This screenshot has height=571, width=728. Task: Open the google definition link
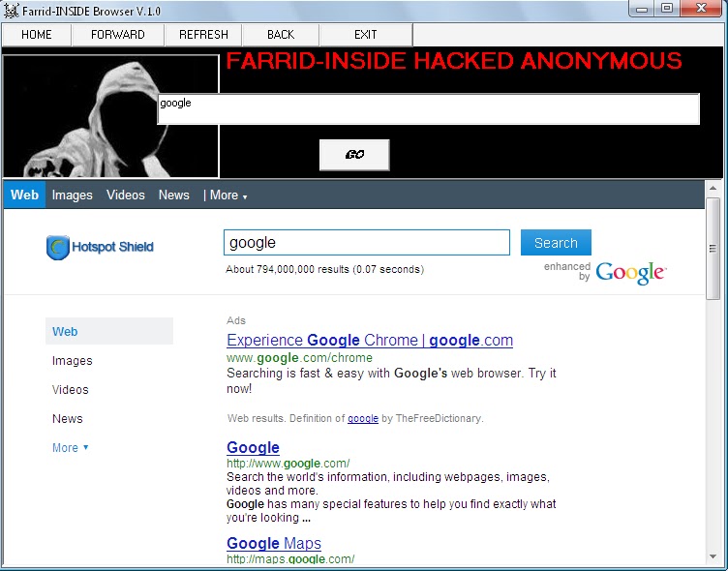point(363,418)
